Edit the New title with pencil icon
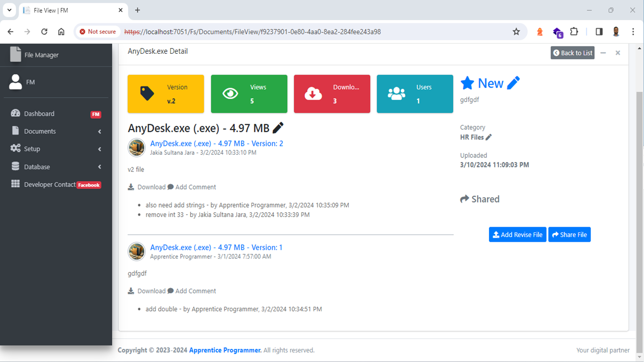The height and width of the screenshot is (362, 644). click(x=513, y=83)
